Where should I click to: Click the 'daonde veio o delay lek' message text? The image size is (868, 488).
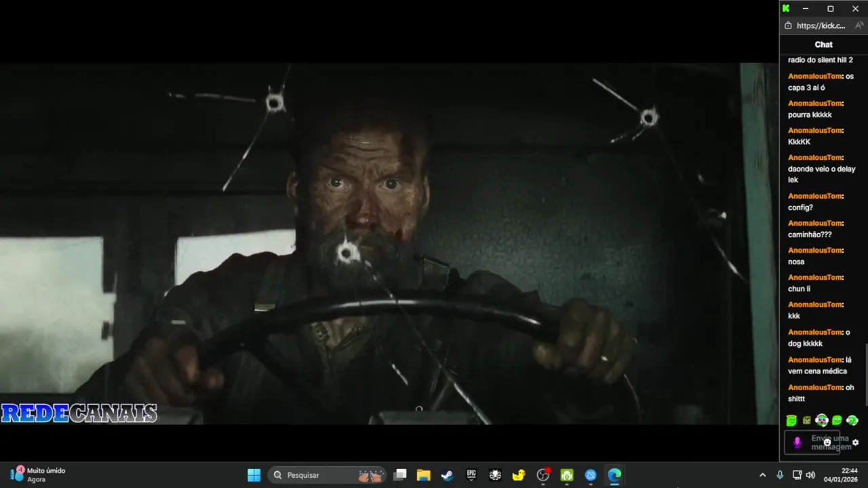tap(821, 174)
